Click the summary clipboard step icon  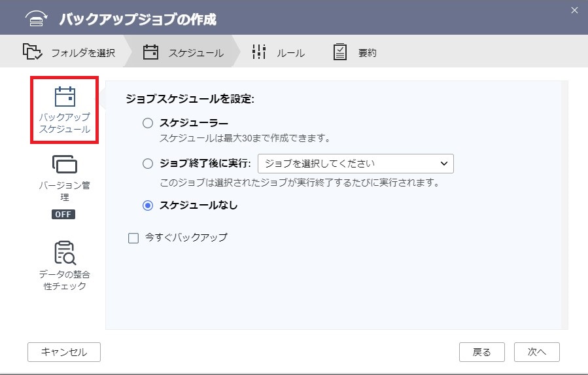339,52
